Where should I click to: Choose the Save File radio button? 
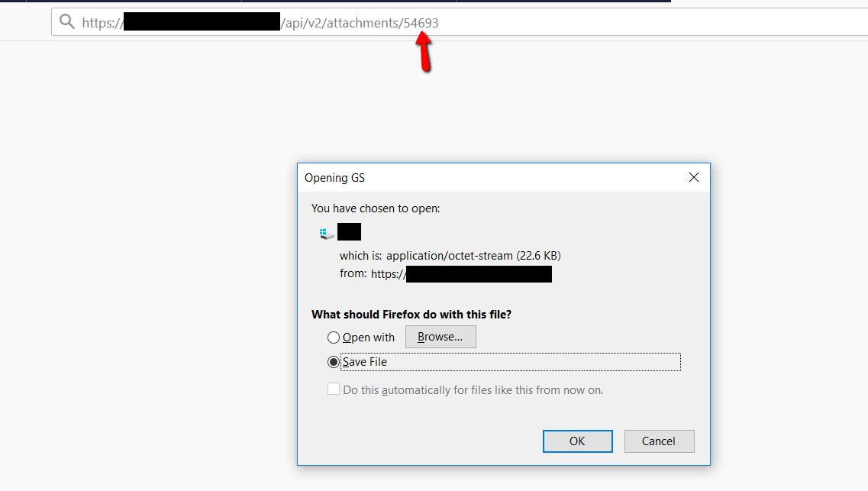coord(334,362)
